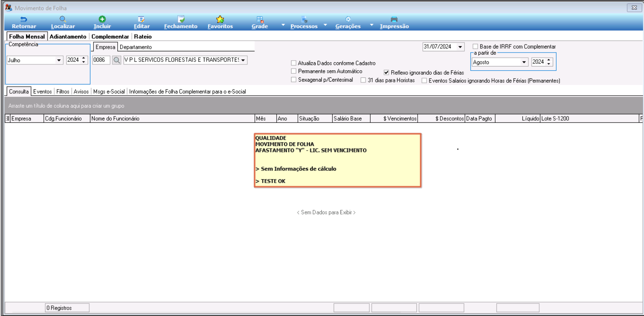Screen dimensions: 644x316
Task: Switch to Rateio tab
Action: click(143, 37)
